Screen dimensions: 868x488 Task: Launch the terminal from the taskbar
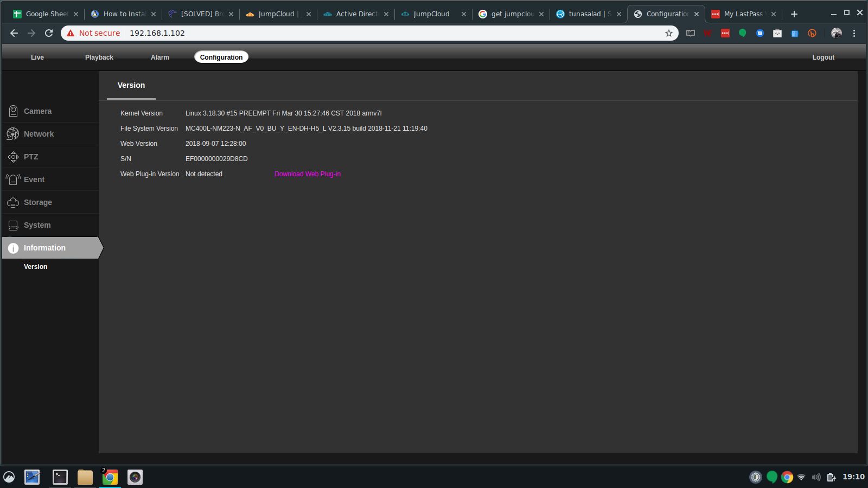click(x=60, y=477)
